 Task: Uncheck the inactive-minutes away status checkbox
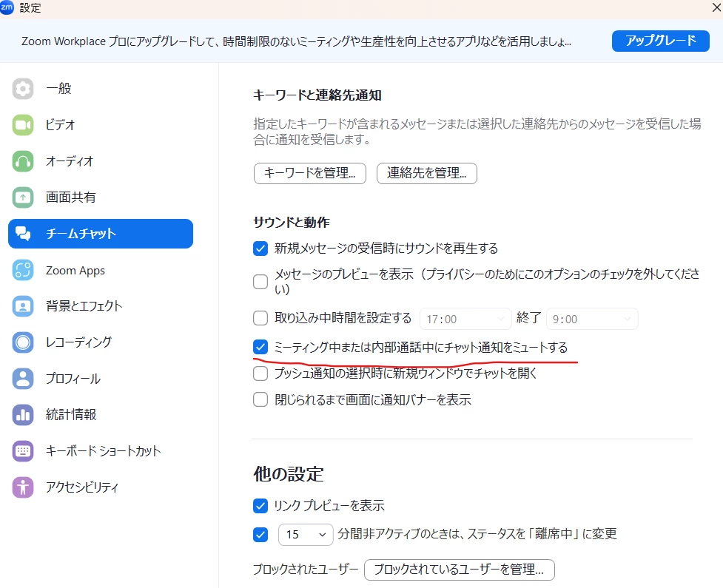pyautogui.click(x=260, y=535)
